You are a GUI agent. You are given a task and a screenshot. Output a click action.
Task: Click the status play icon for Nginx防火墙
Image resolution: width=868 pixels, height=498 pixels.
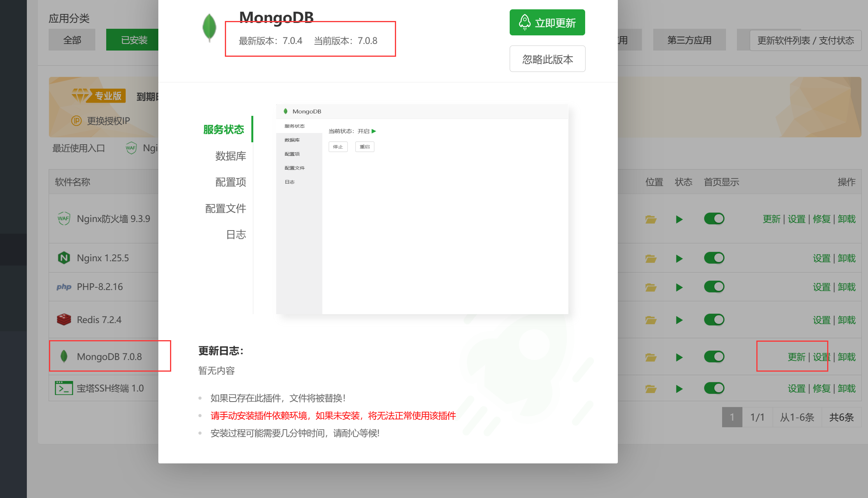(x=679, y=219)
